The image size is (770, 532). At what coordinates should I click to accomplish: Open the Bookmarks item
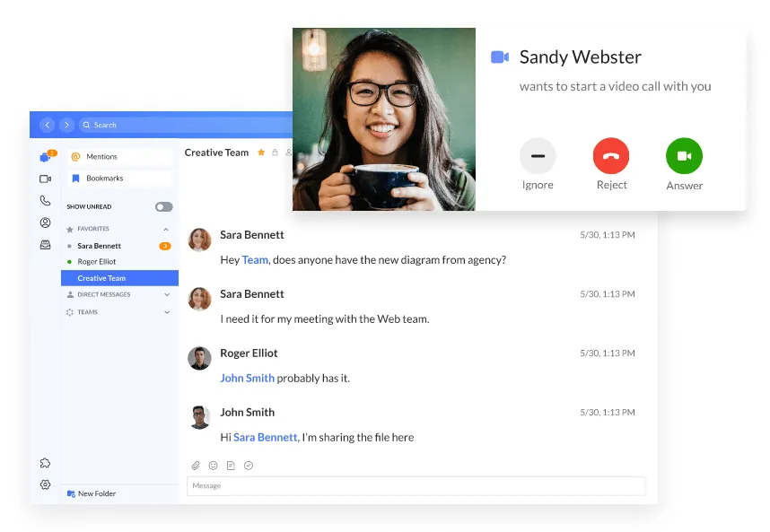104,179
